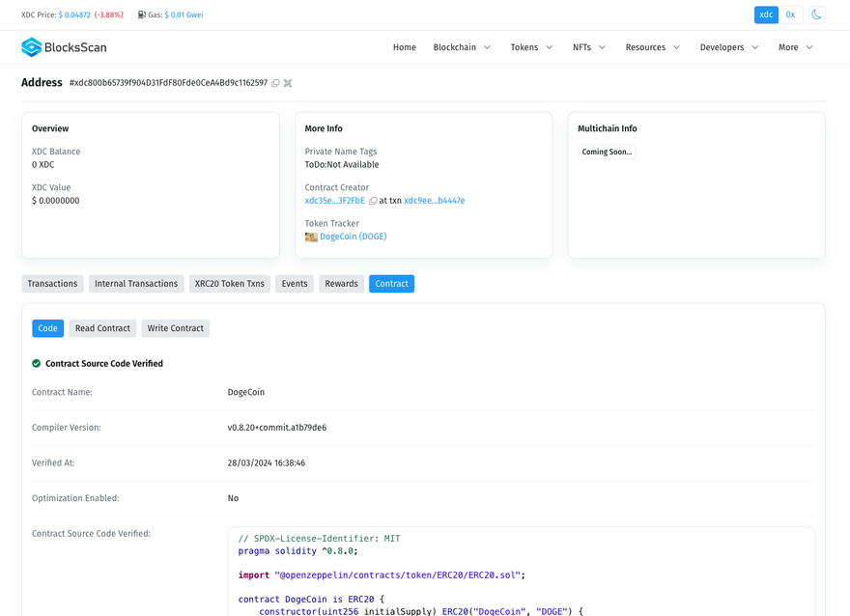Click the DogeCoin token image icon

tap(311, 237)
